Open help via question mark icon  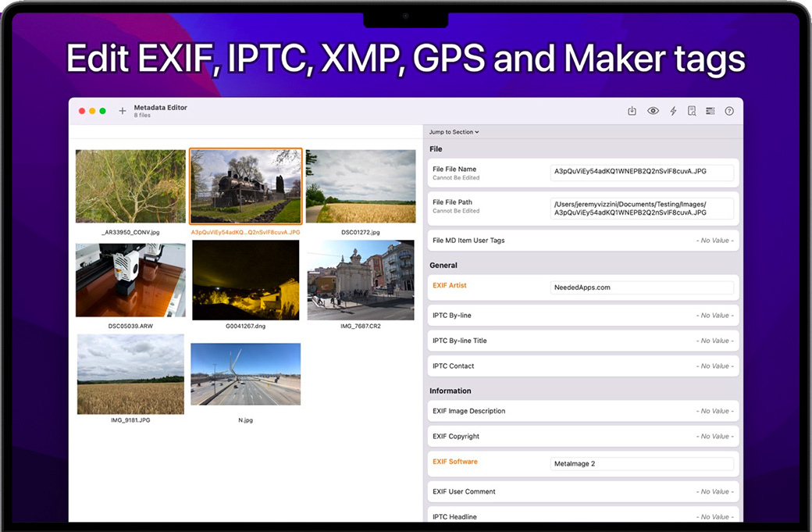(729, 111)
